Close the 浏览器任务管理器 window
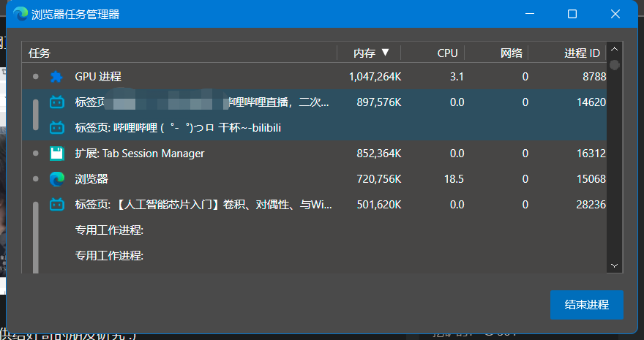Screen dimensions: 644x340 pyautogui.click(x=615, y=14)
